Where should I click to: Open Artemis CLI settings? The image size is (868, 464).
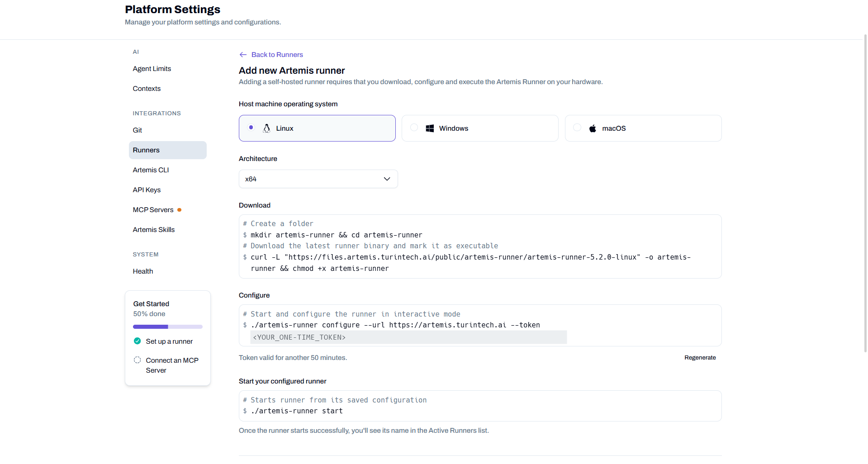pyautogui.click(x=151, y=170)
